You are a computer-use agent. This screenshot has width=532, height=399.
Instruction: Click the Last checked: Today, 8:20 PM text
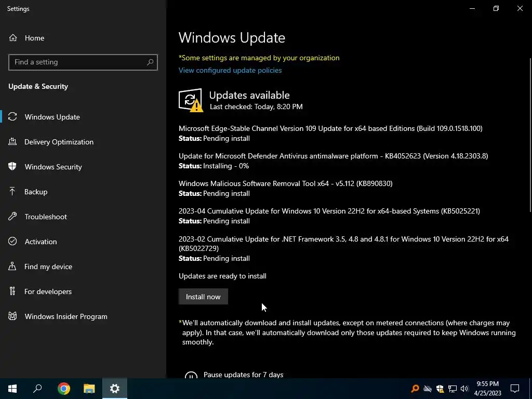[x=256, y=107]
